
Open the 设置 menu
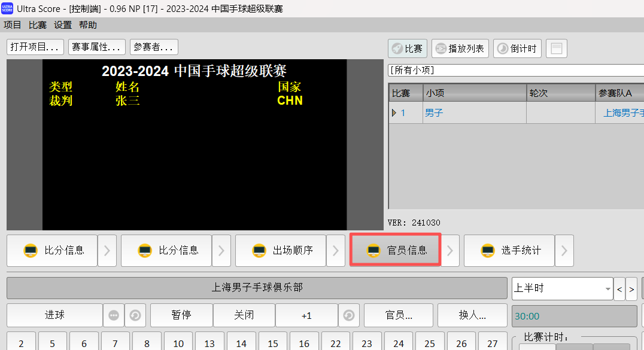(62, 25)
